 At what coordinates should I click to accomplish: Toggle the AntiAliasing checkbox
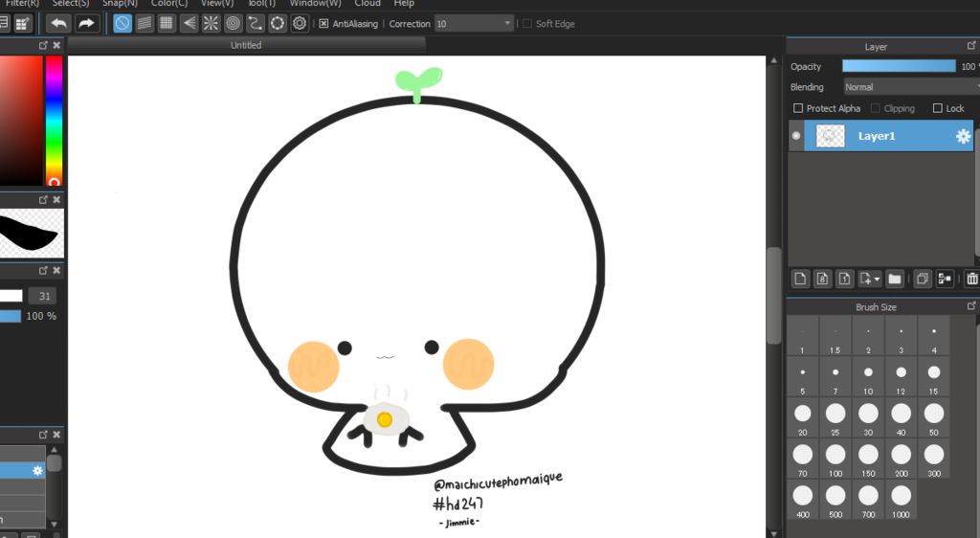click(x=323, y=24)
